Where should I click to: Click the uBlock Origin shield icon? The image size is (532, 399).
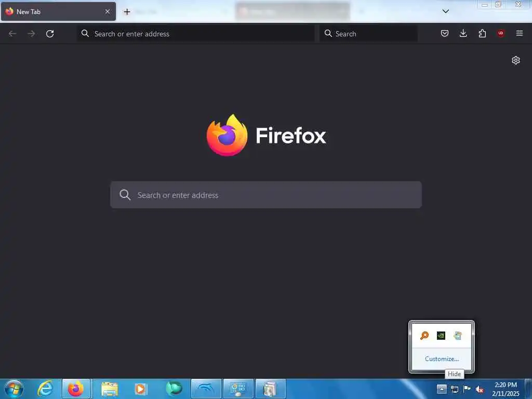click(x=501, y=33)
